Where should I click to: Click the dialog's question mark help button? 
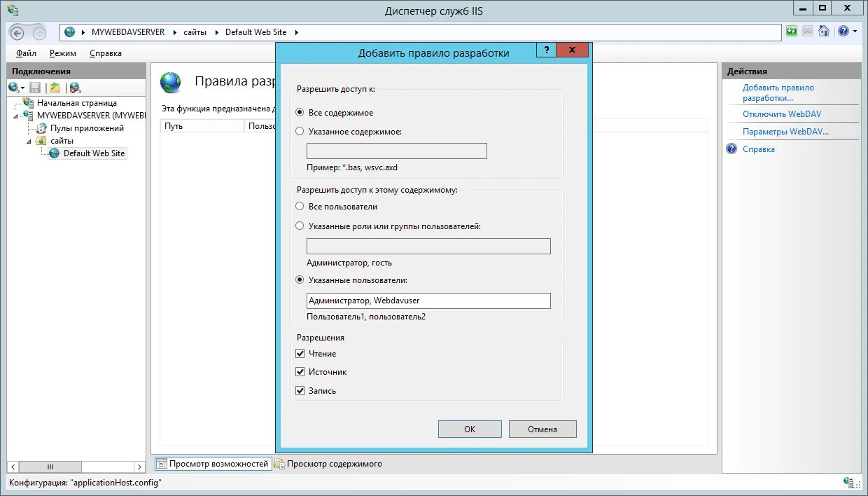click(x=546, y=50)
